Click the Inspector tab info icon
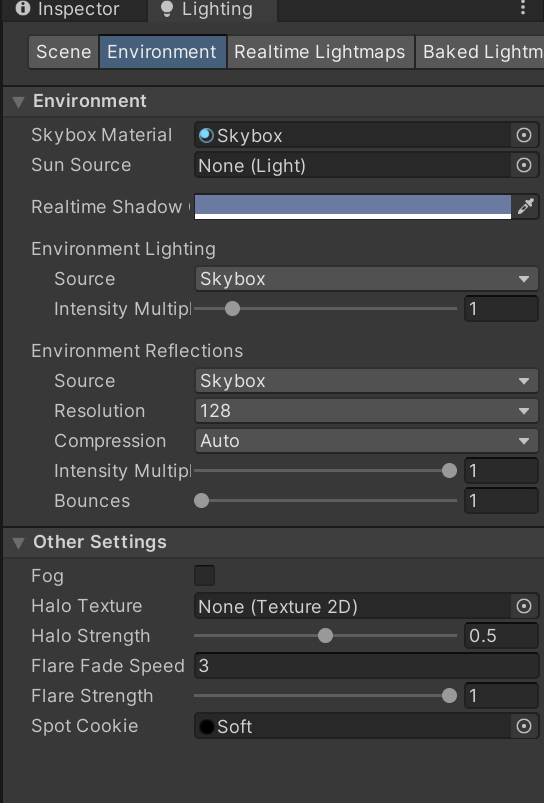Viewport: 544px width, 803px height. click(x=23, y=8)
